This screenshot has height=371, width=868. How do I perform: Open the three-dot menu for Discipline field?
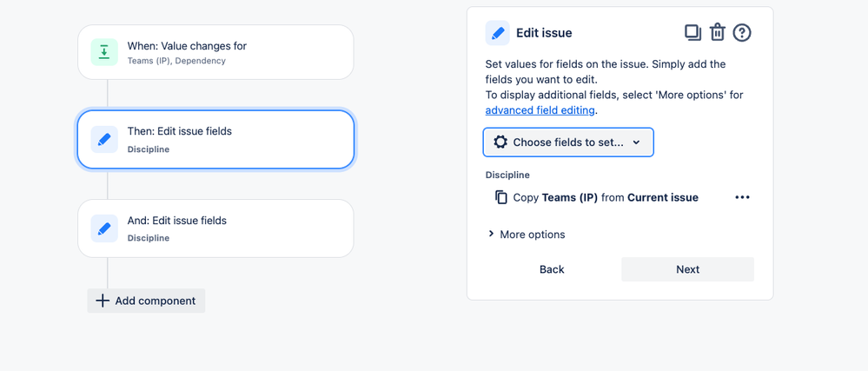[x=742, y=197]
